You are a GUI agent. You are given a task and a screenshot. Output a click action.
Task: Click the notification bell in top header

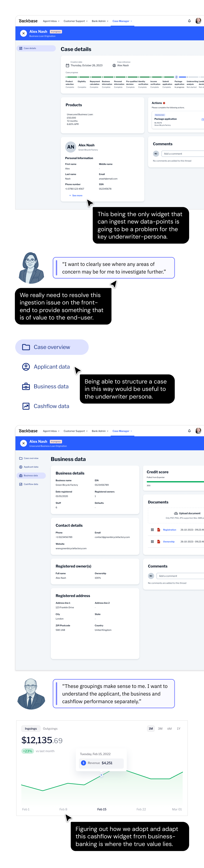(189, 21)
